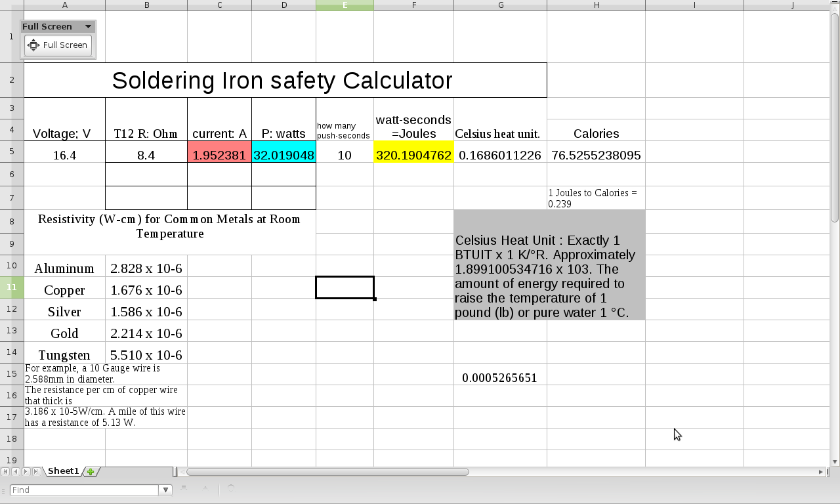Select the Gold resistivity 2.214 x 10-6 cell

(x=146, y=331)
